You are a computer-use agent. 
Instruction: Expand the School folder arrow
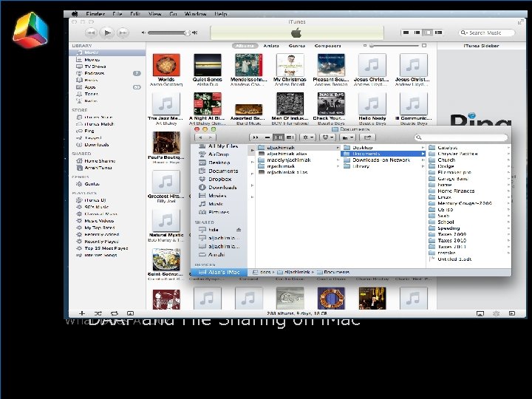[x=508, y=222]
